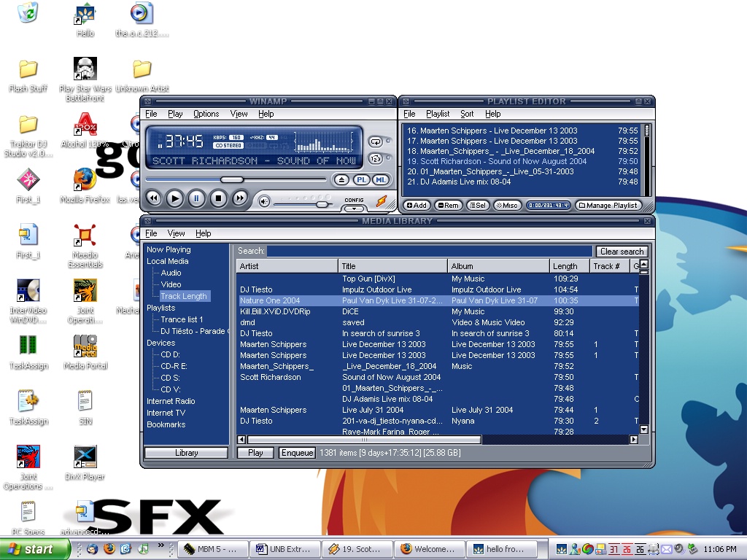Select Bookmarks in the Media Library tree
This screenshot has width=747, height=560.
coord(166,425)
